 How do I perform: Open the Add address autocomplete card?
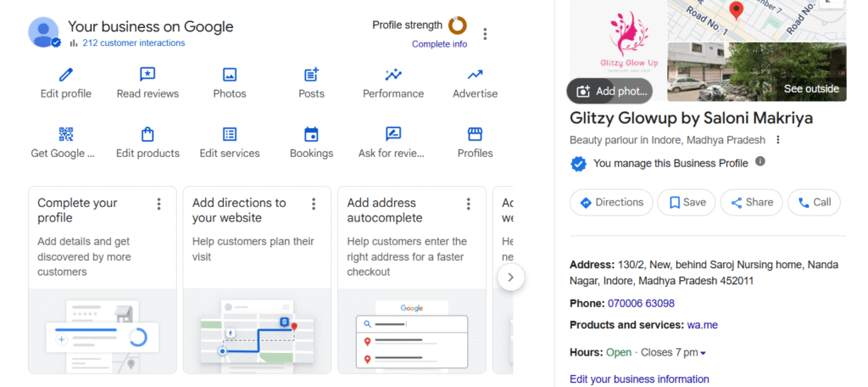point(412,280)
